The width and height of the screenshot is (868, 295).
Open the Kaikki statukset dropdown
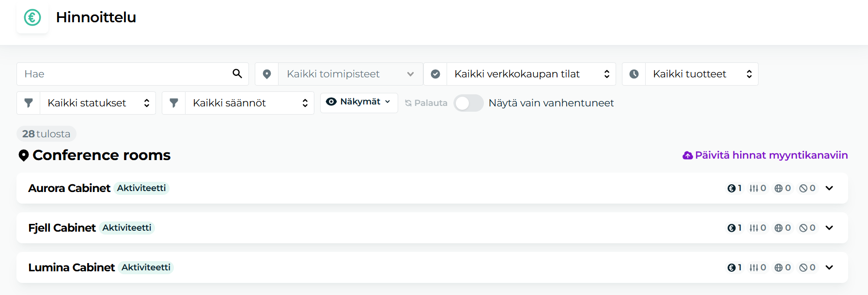pos(97,103)
